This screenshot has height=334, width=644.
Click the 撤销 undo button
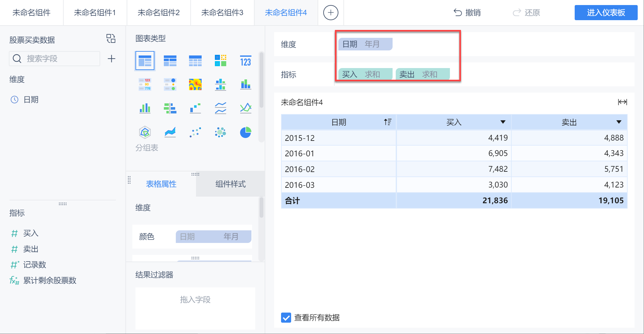click(467, 13)
